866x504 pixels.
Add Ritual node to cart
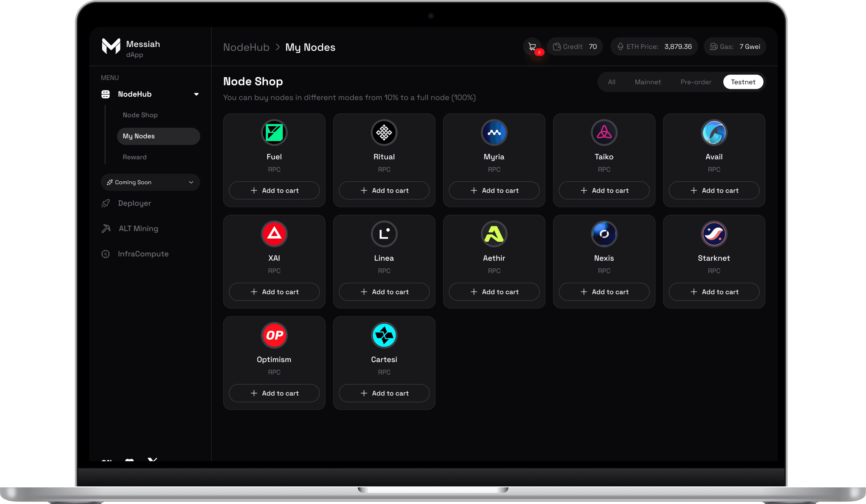point(384,190)
